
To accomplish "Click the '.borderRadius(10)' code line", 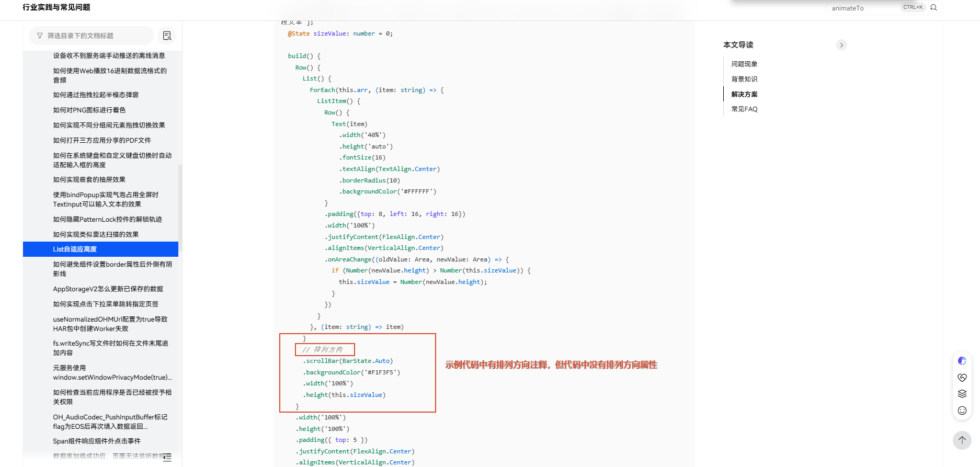I will (x=369, y=180).
